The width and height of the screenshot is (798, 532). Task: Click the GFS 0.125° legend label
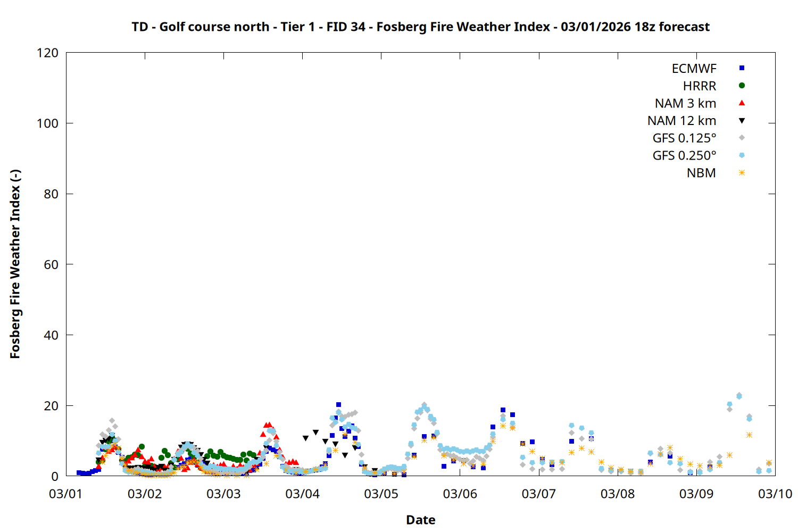coord(684,138)
